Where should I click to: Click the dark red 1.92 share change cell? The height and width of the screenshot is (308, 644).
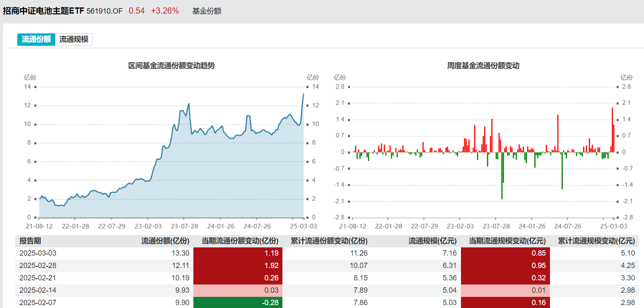(237, 266)
